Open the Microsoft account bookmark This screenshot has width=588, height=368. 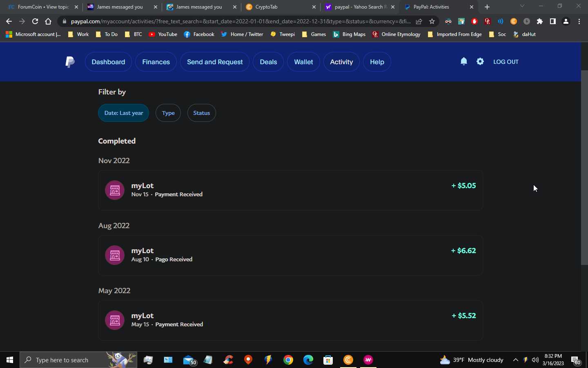[x=33, y=34]
